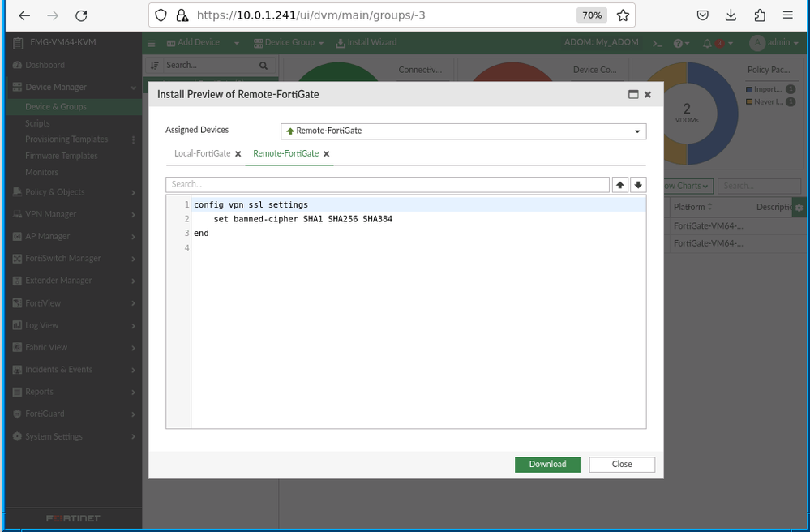Click Add Device in toolbar

tap(193, 42)
